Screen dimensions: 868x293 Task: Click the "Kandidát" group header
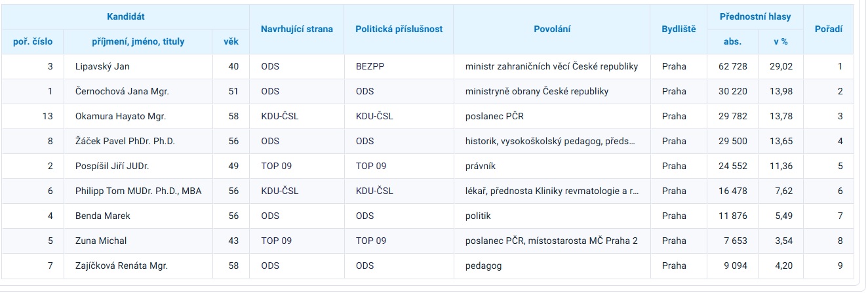(125, 16)
